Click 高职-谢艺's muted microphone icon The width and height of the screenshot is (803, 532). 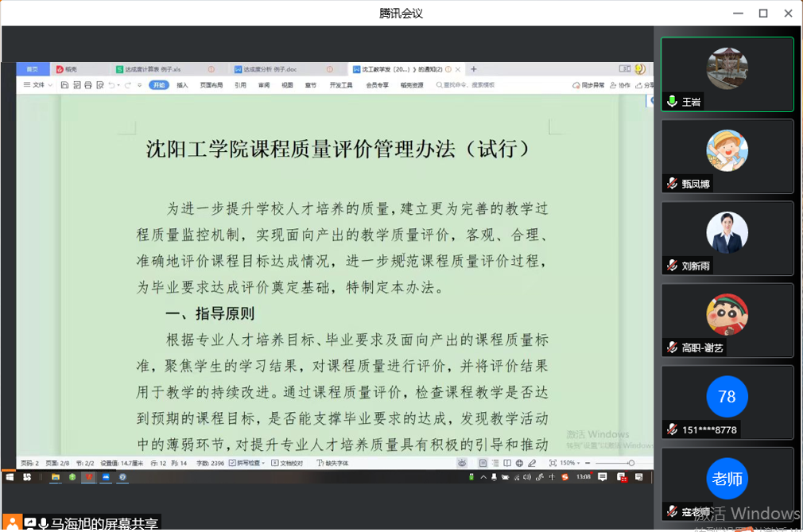(x=672, y=348)
